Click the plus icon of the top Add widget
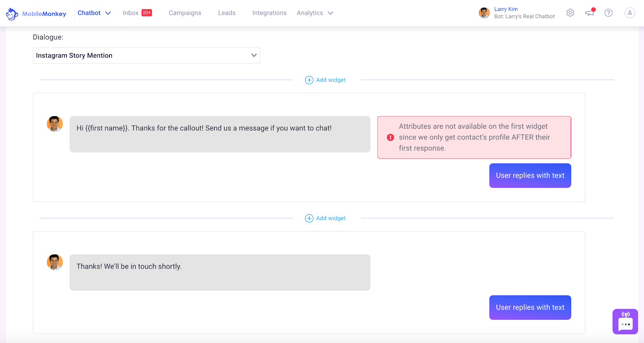The width and height of the screenshot is (644, 343). (309, 80)
